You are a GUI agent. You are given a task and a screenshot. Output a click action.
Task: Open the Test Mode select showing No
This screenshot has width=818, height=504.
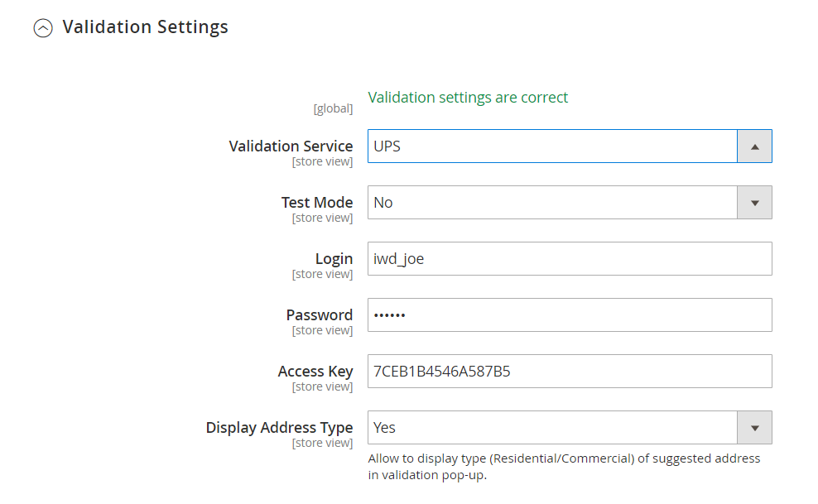coord(570,203)
